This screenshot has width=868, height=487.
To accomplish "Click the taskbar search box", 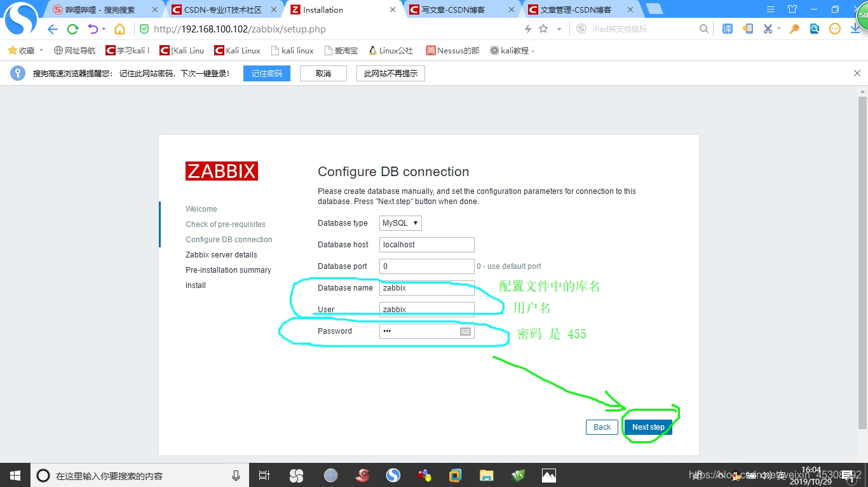I will [140, 476].
